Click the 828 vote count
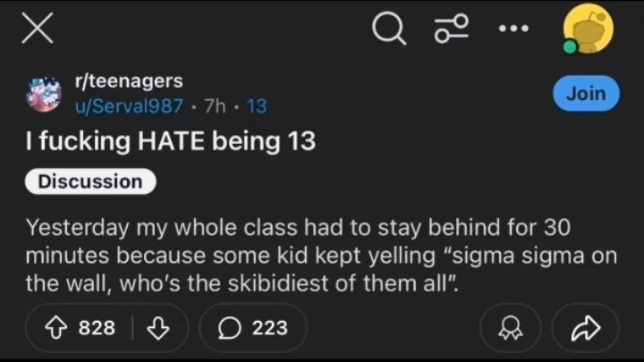 pyautogui.click(x=97, y=328)
